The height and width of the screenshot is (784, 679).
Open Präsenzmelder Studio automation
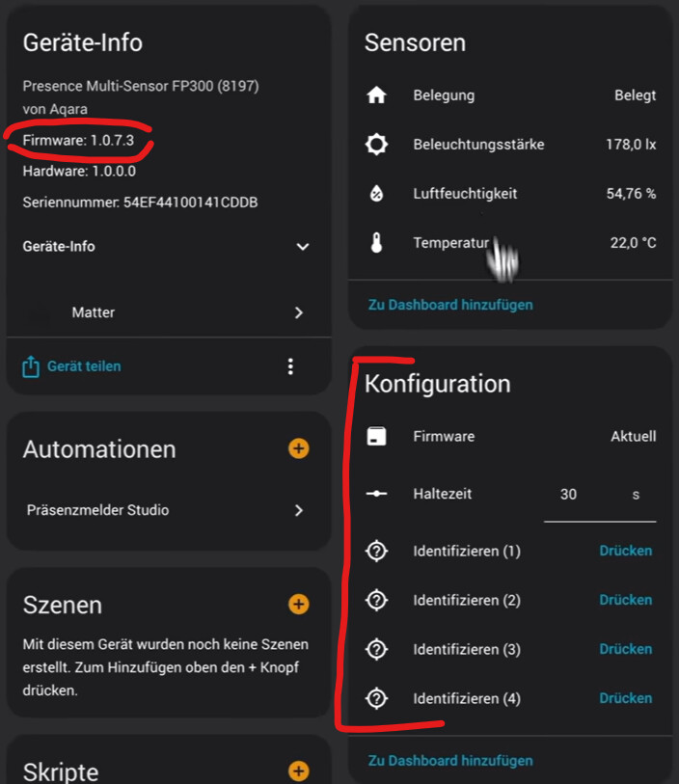click(166, 510)
